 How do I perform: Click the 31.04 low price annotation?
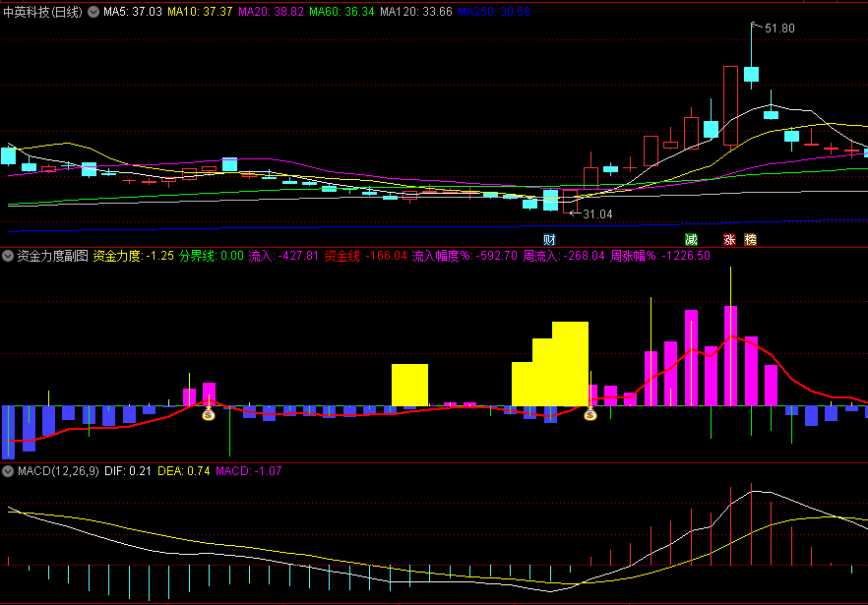point(597,214)
